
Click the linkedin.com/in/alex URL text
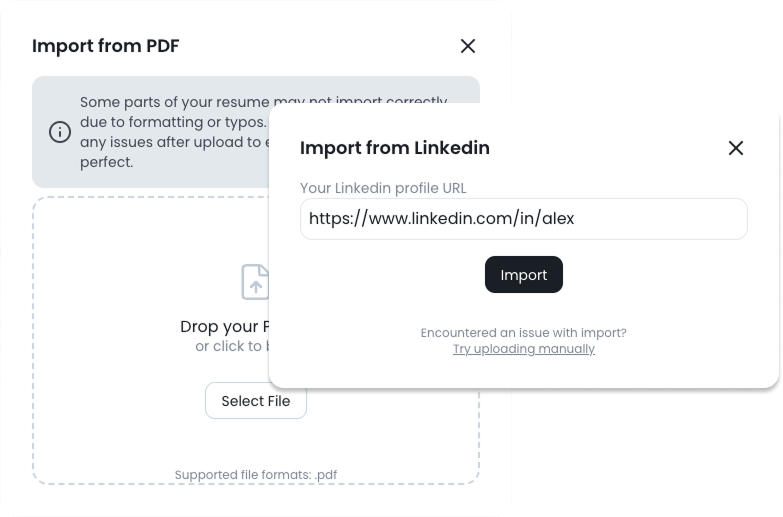pos(441,218)
